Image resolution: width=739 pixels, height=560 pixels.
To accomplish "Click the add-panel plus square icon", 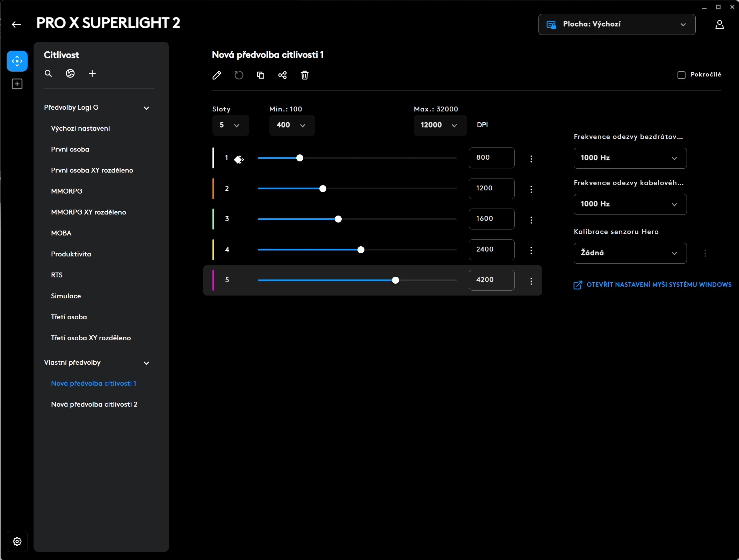I will tap(17, 84).
